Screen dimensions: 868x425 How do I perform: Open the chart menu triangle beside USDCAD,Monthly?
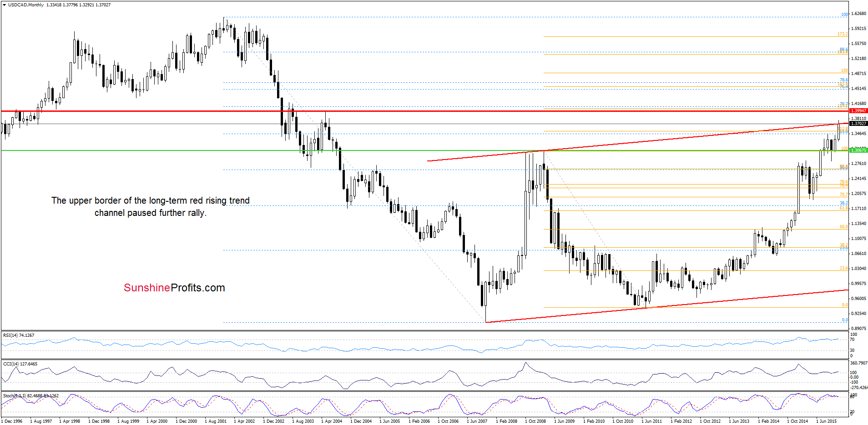[4, 5]
